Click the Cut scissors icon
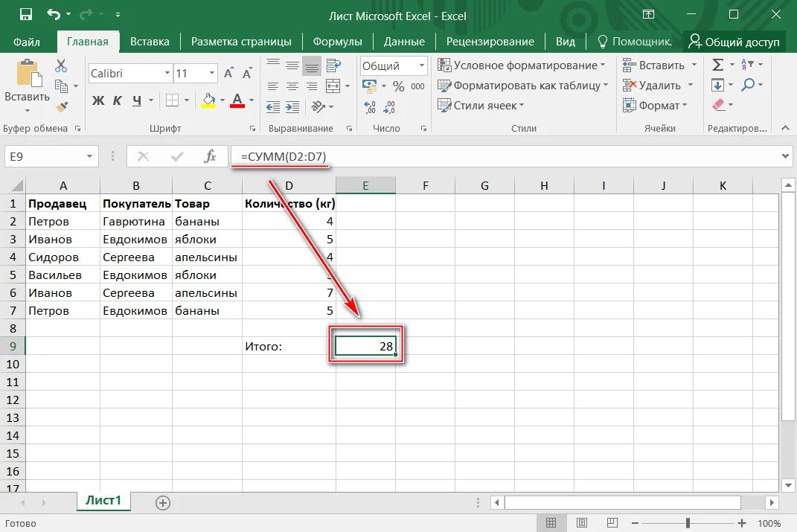This screenshot has height=532, width=797. pos(61,65)
